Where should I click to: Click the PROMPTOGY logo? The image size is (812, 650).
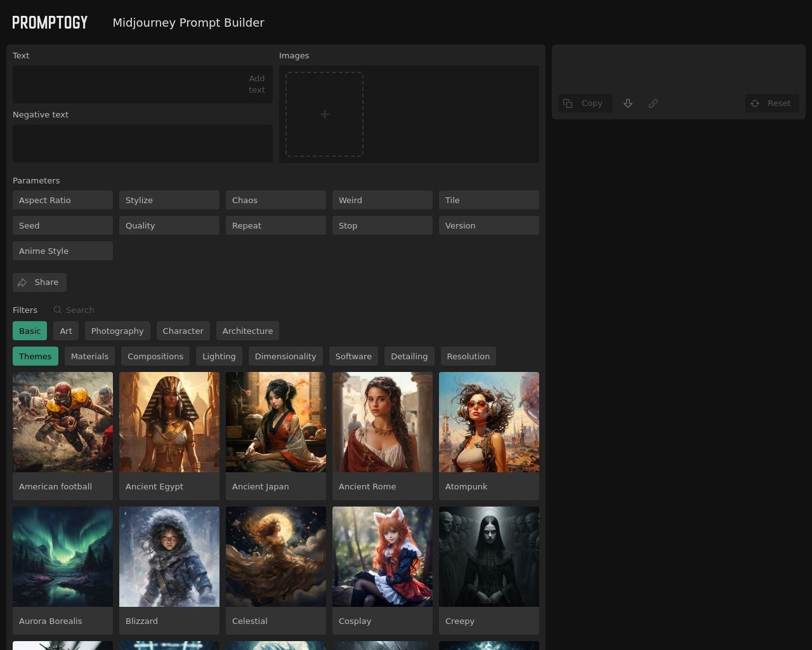point(50,22)
